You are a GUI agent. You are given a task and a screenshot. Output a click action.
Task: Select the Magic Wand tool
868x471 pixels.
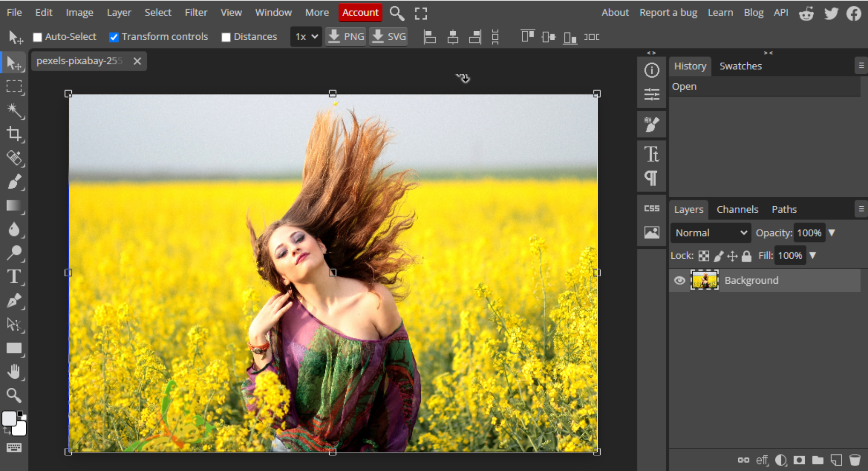(14, 110)
